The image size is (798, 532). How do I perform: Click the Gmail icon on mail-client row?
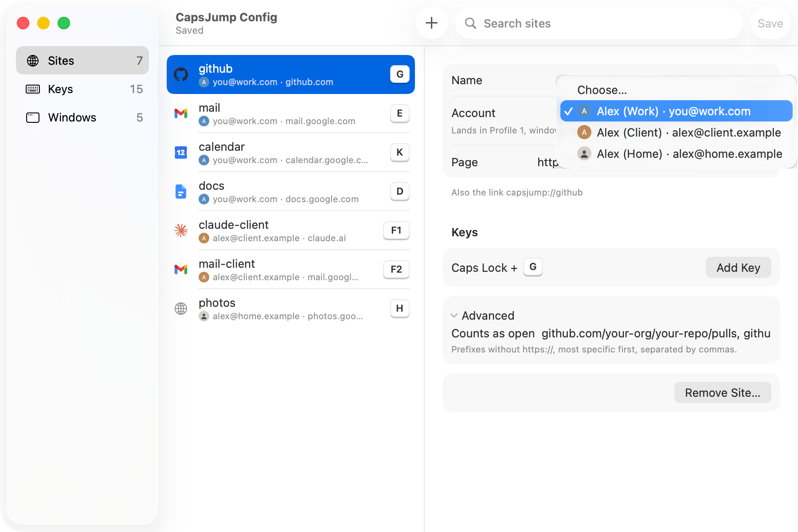click(x=181, y=270)
